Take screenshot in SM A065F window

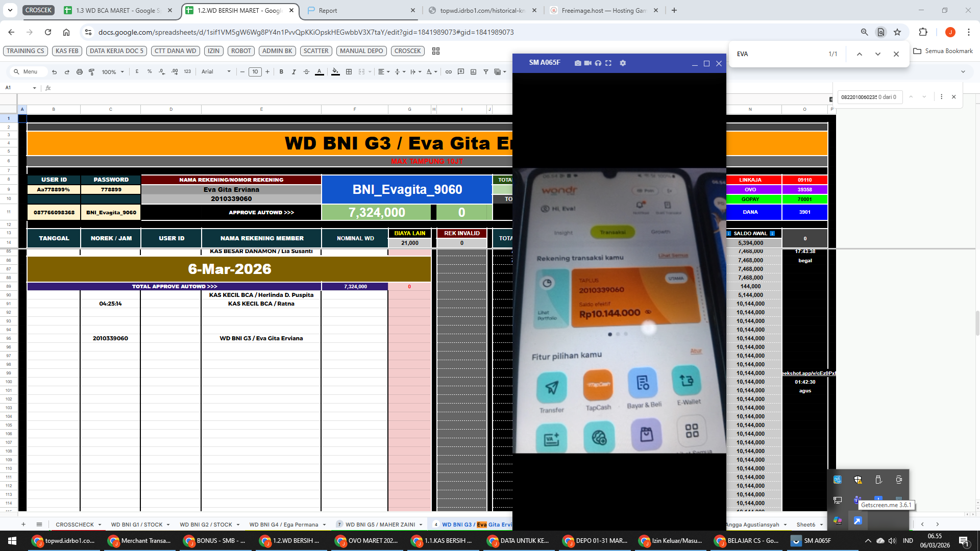click(x=577, y=63)
